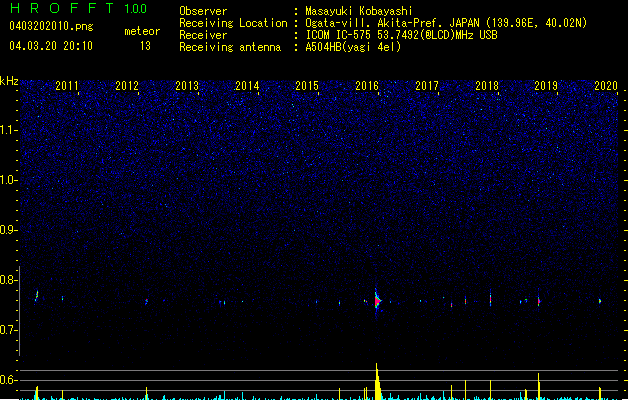The image size is (629, 400).
Task: Click the 0.9 kHz frequency label
Action: pyautogui.click(x=9, y=230)
